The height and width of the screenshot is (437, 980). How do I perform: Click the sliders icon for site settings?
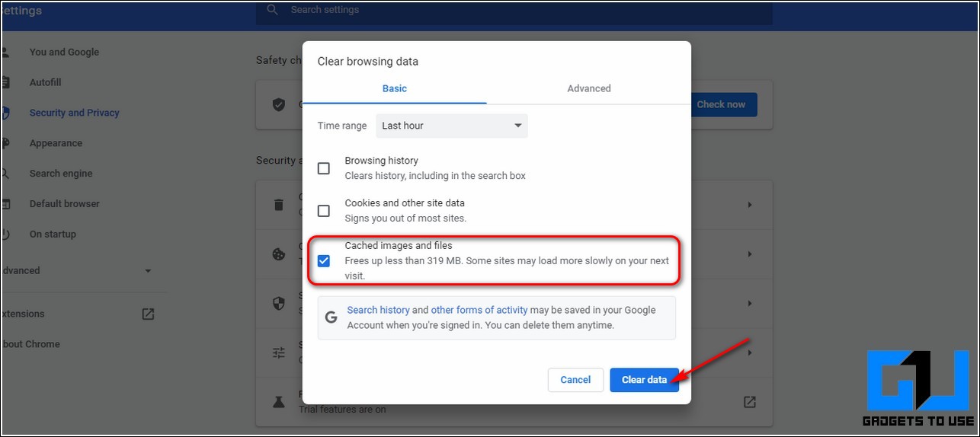tap(279, 352)
